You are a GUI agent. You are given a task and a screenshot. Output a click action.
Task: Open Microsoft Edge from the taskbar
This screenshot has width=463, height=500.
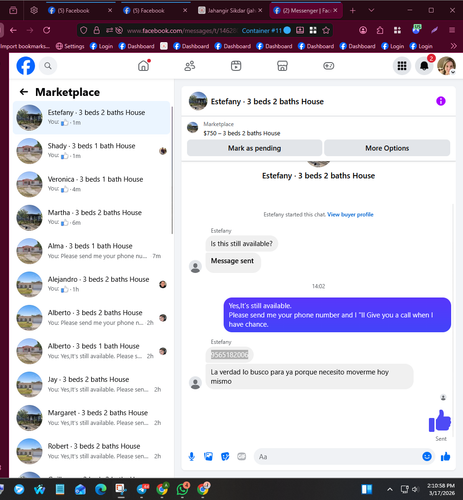[x=101, y=489]
